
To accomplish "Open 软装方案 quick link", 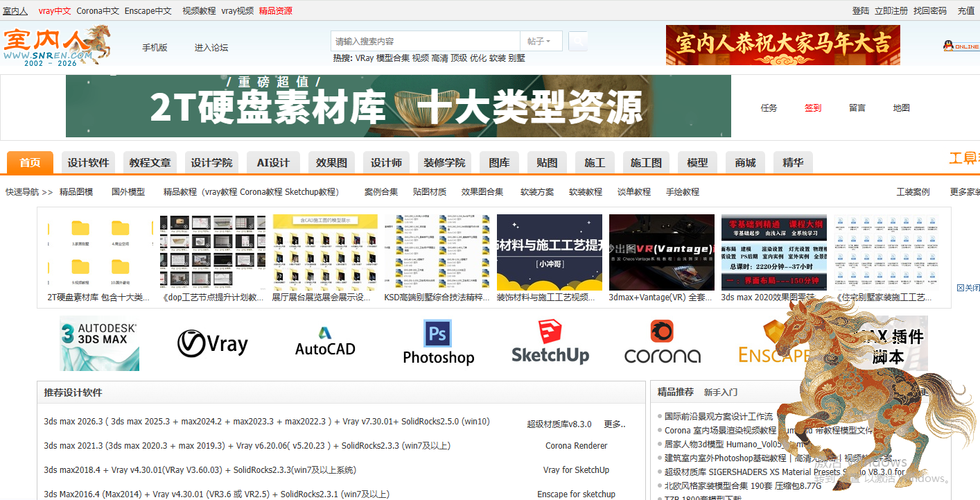I will click(x=537, y=192).
